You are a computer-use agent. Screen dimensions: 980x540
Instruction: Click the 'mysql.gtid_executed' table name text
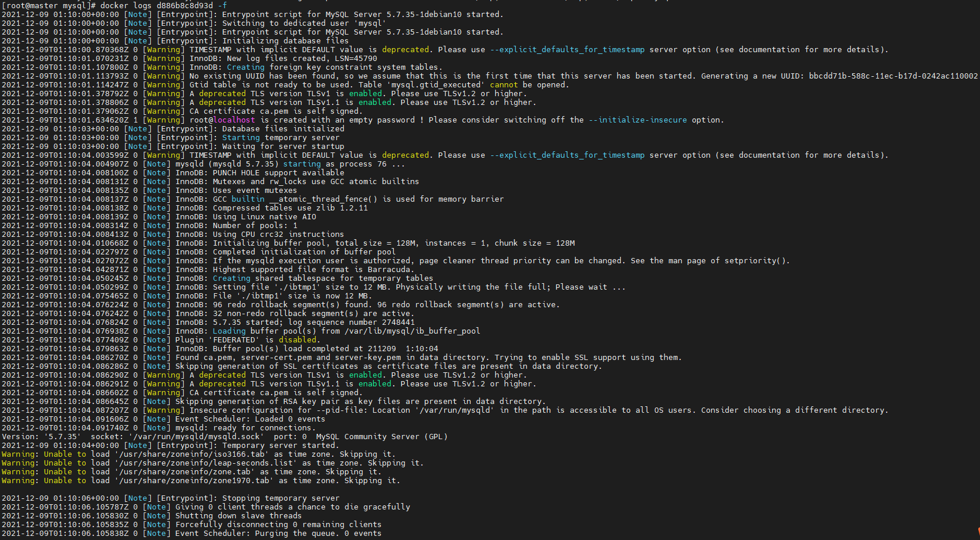coord(437,84)
